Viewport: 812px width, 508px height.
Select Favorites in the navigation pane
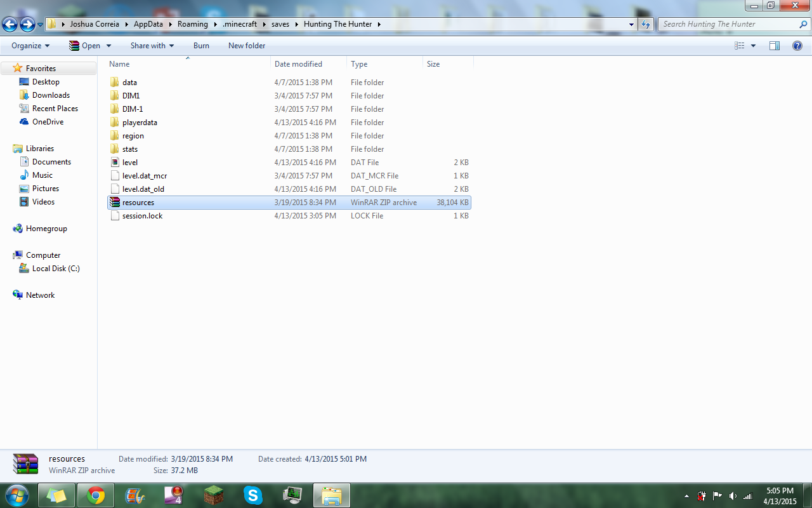41,69
